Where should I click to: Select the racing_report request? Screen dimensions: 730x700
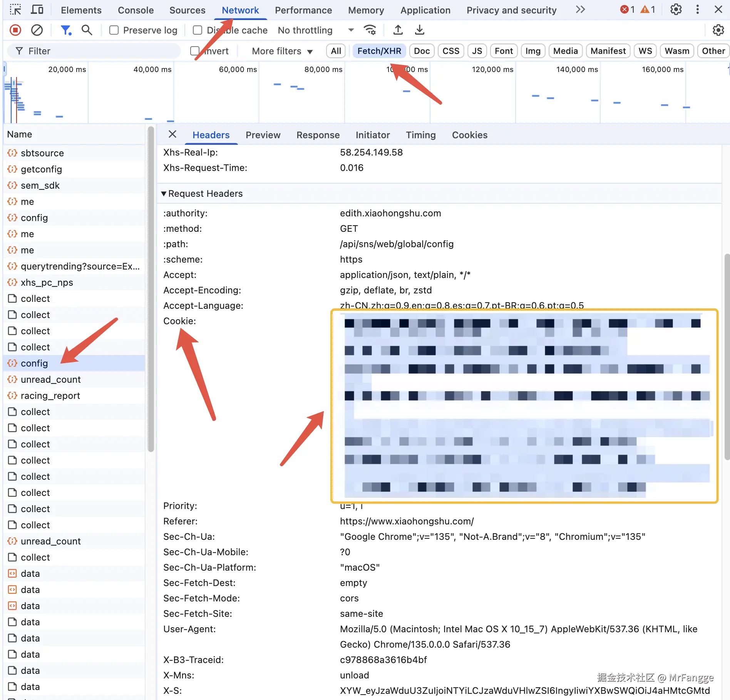(x=74, y=395)
